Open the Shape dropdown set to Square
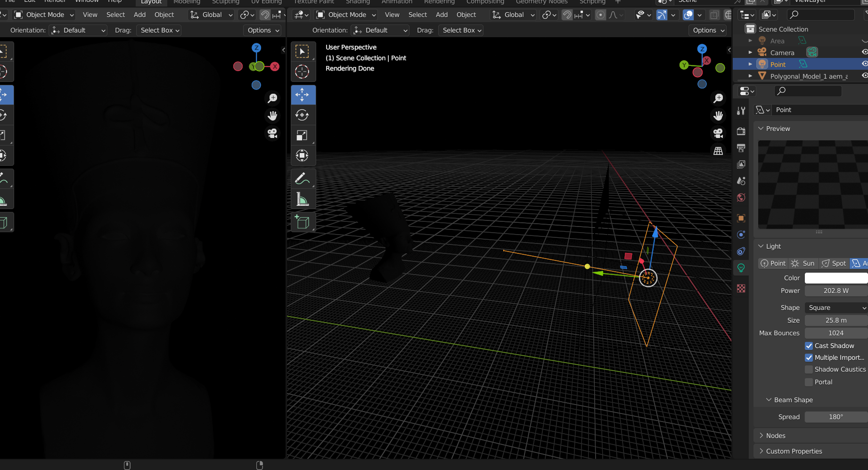The image size is (868, 470). (x=836, y=308)
